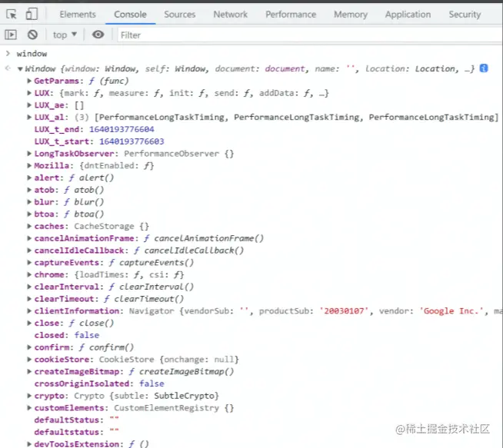The height and width of the screenshot is (448, 503).
Task: Show the console sidebar icon
Action: click(x=11, y=35)
